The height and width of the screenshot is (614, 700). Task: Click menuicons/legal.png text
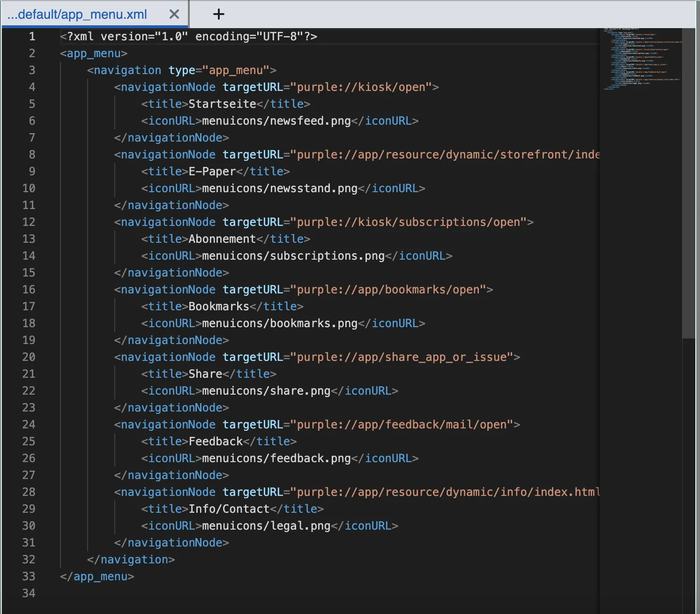click(267, 526)
